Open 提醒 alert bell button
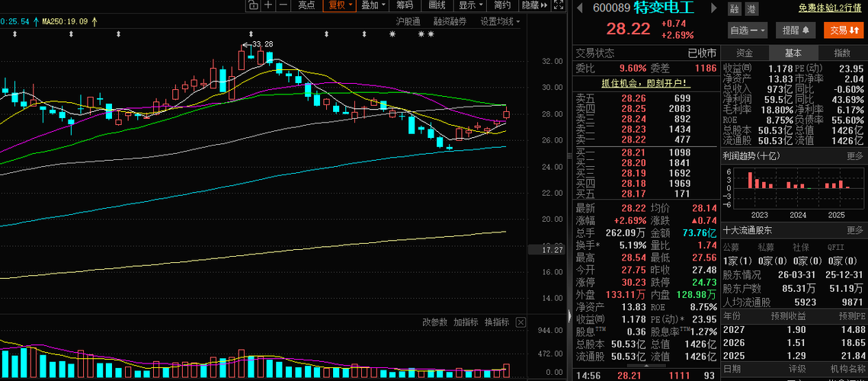The height and width of the screenshot is (381, 868). point(796,30)
